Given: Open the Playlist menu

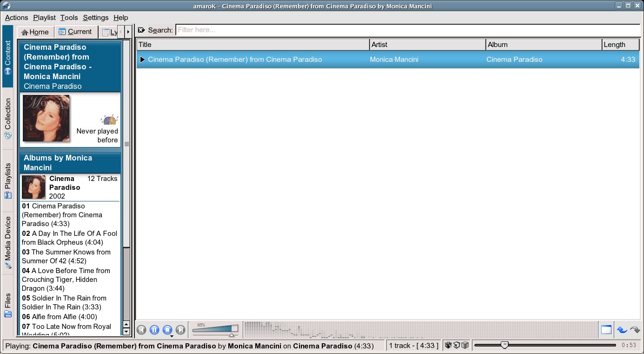Looking at the screenshot, I should tap(44, 18).
